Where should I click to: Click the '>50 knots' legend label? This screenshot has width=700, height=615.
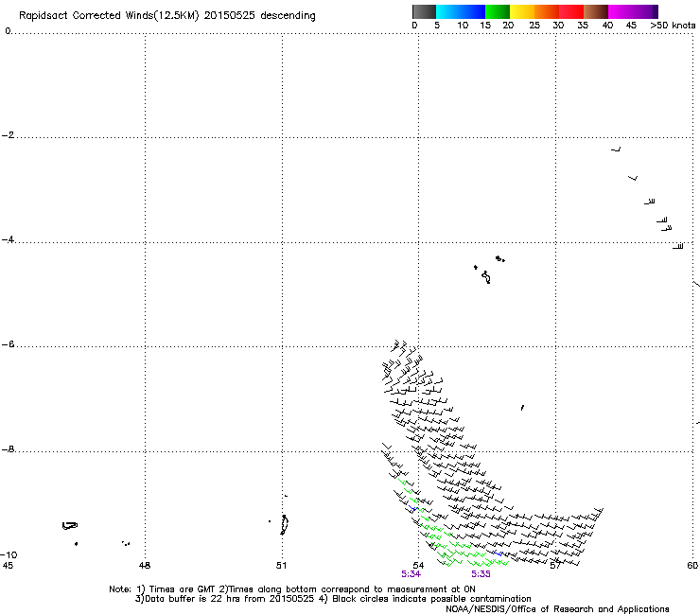[x=673, y=26]
